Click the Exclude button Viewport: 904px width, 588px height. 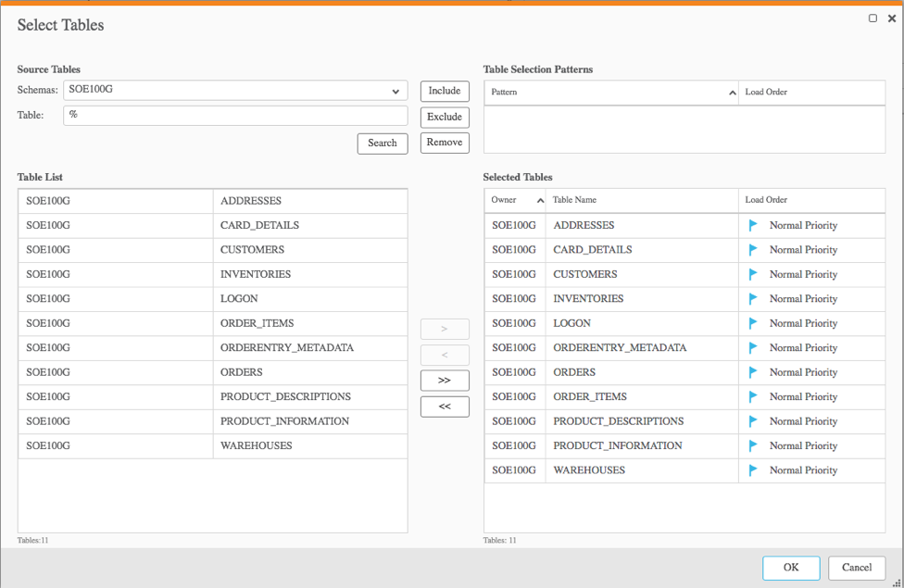445,117
